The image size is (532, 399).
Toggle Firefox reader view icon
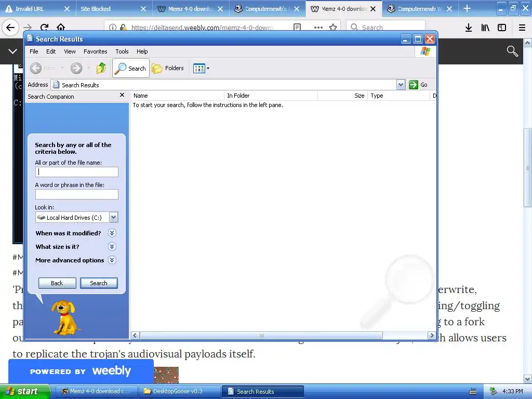point(297,27)
